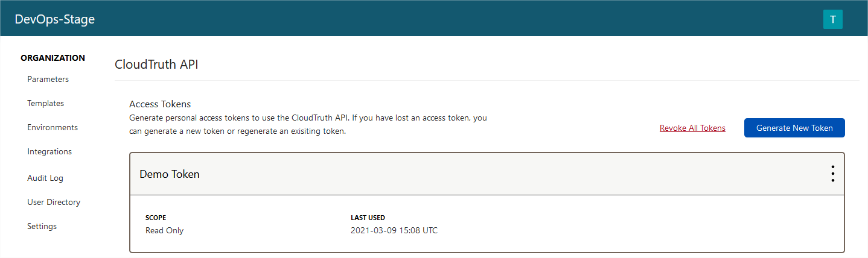Click the DevOps-Stage organization title
This screenshot has width=868, height=258.
[x=55, y=19]
